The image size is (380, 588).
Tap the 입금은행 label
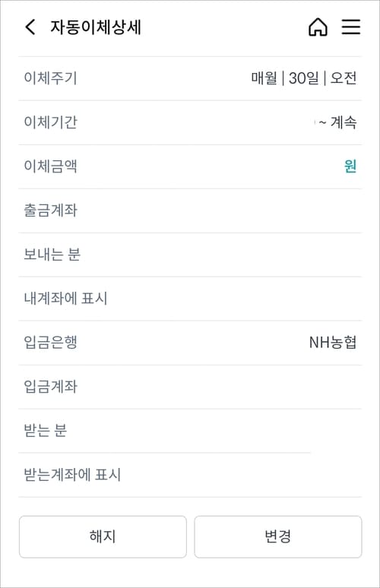pos(51,343)
